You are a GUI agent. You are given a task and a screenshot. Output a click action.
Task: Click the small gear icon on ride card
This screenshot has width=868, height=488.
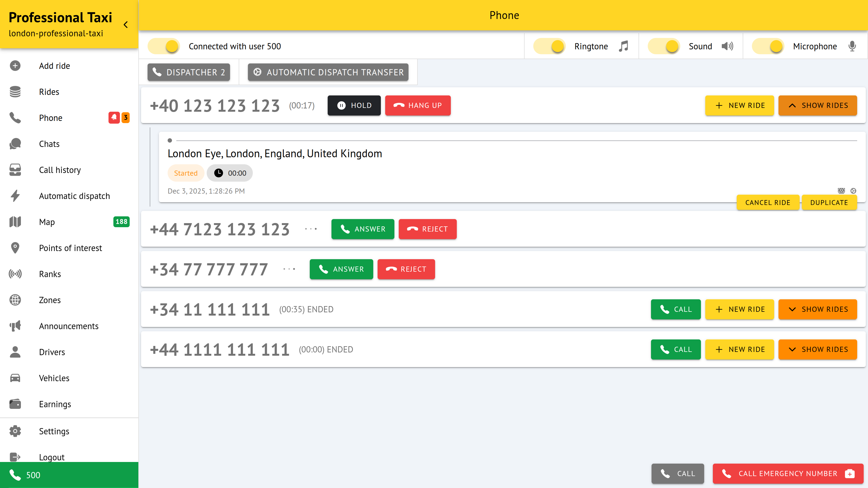pyautogui.click(x=853, y=191)
